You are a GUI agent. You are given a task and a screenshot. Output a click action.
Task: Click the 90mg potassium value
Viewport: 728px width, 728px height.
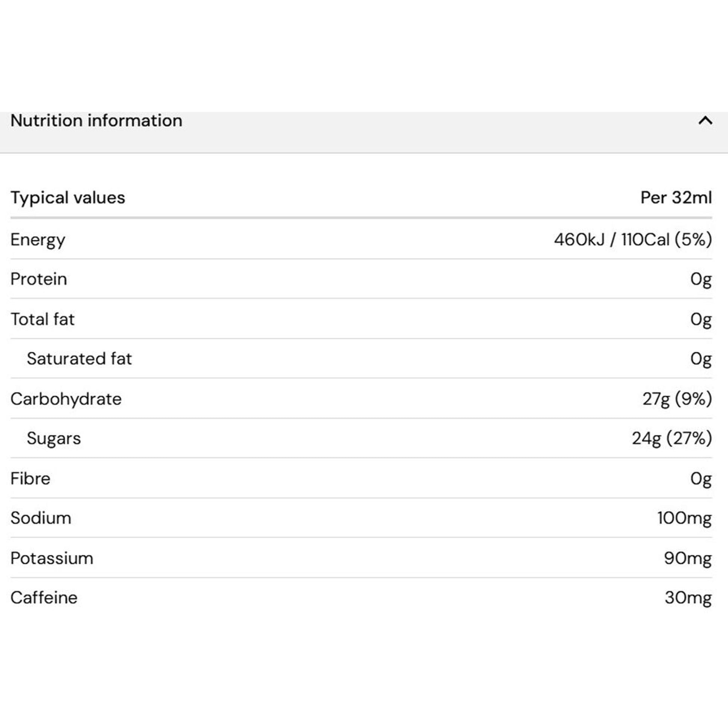[x=688, y=559]
